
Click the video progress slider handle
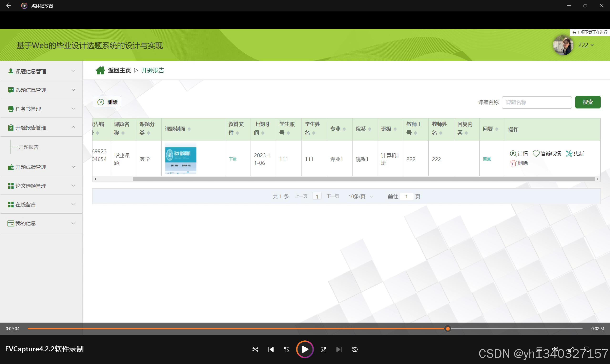[x=448, y=329]
